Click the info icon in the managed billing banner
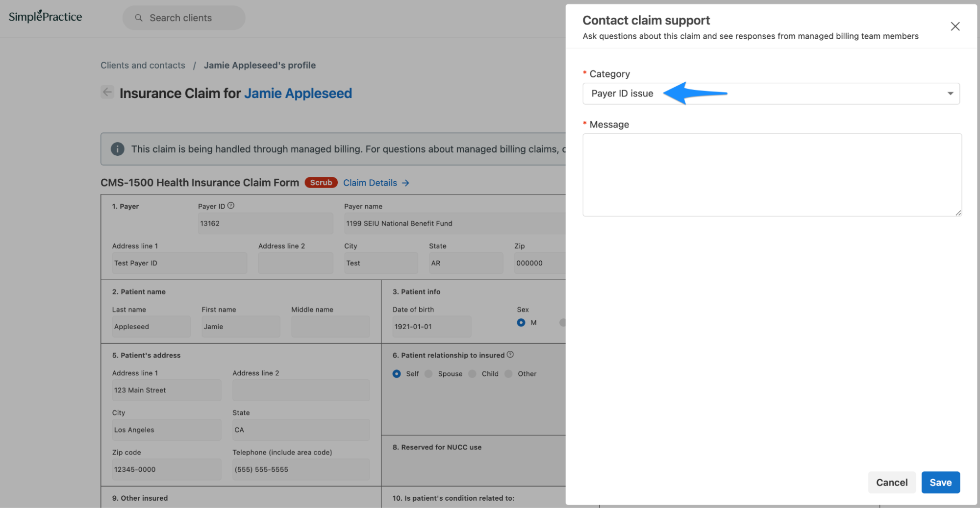This screenshot has height=508, width=980. click(118, 149)
